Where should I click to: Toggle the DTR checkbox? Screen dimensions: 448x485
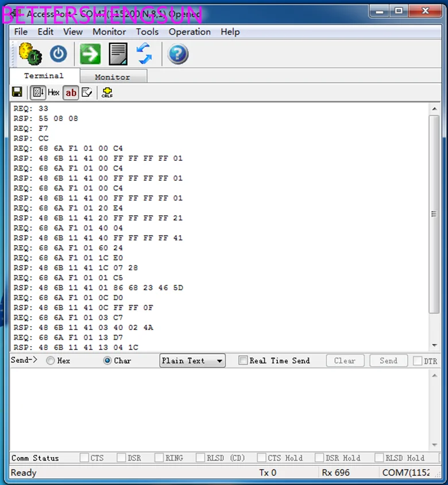click(x=418, y=360)
